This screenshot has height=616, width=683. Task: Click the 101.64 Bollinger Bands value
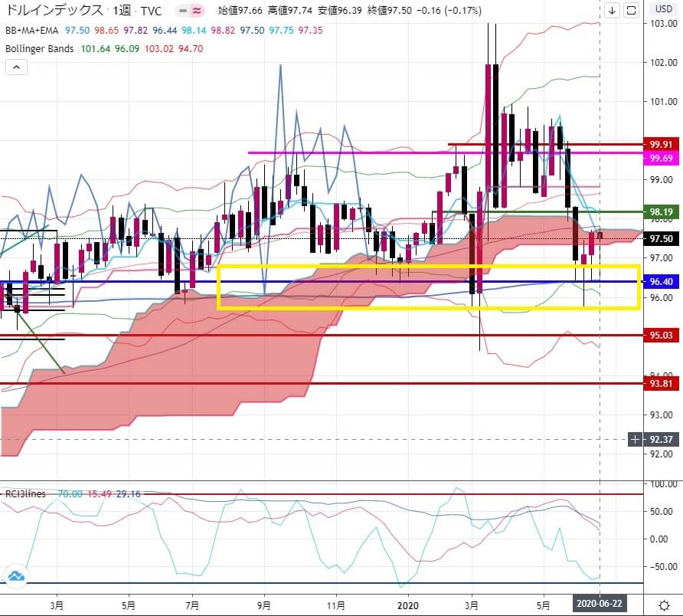click(96, 48)
